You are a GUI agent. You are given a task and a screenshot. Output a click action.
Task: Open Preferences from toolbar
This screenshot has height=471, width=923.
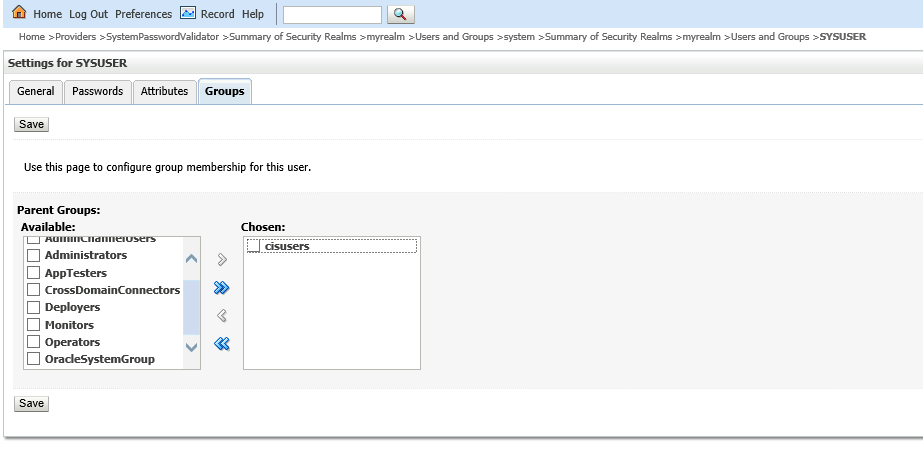coord(144,14)
